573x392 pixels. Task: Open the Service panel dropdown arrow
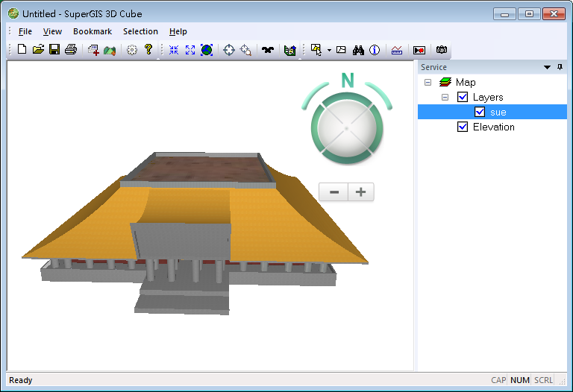[x=547, y=67]
